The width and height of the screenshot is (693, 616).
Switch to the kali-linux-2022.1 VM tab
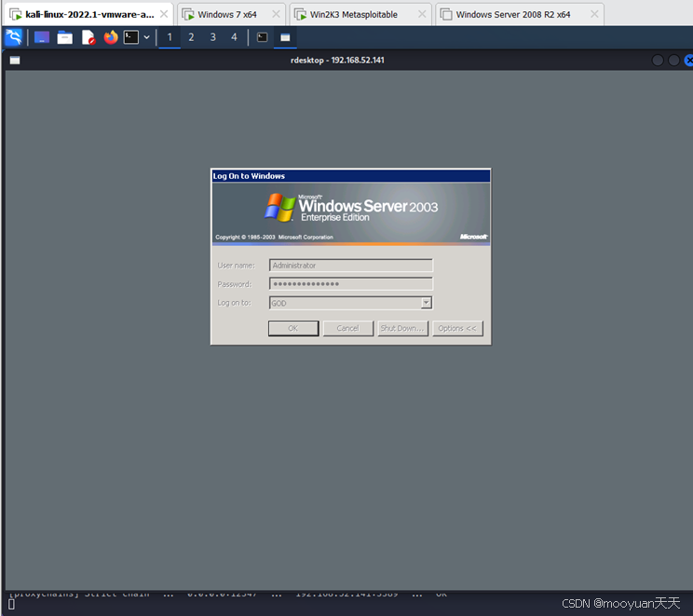click(88, 14)
